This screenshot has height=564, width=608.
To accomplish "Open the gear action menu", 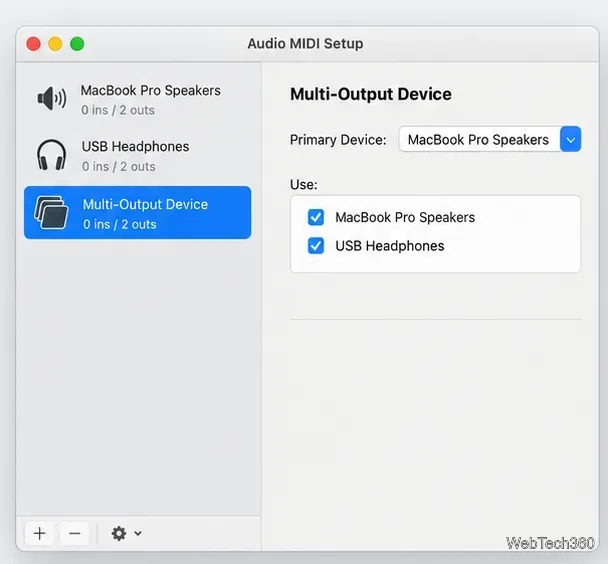I will (126, 534).
